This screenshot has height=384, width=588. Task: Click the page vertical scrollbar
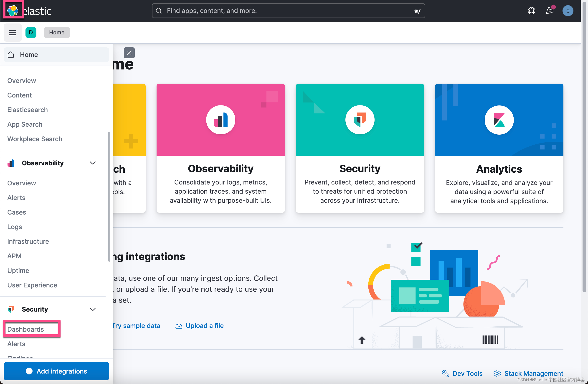(584, 147)
